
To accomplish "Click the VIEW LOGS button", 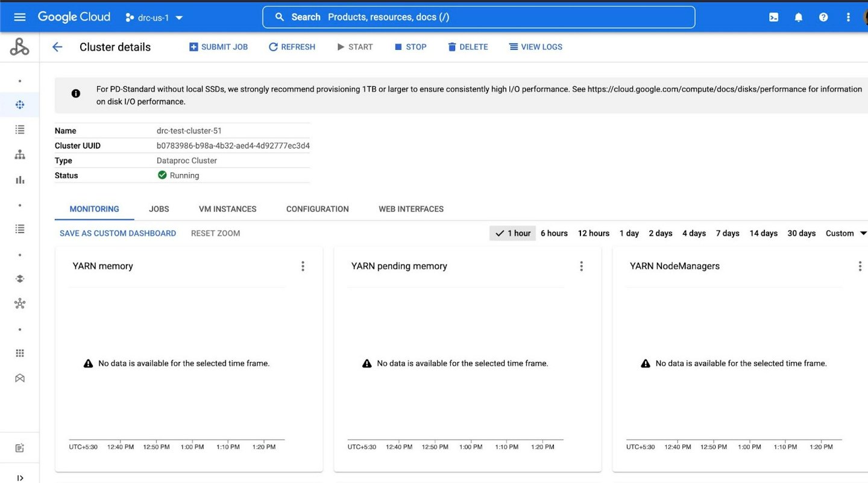I will point(535,47).
